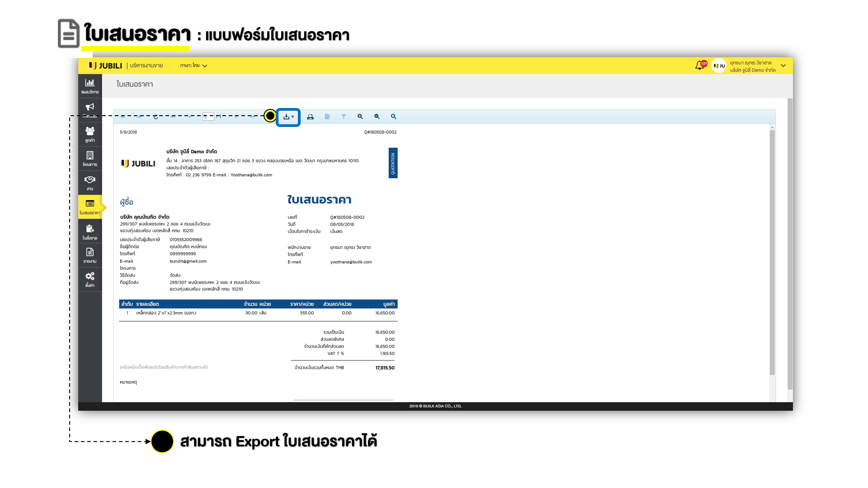Open the projects (โครงการ) sidebar item
The image size is (868, 488).
click(x=90, y=159)
